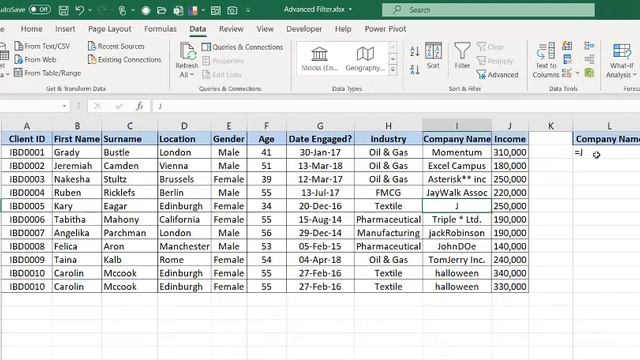640x360 pixels.
Task: Open the Name Box dropdown
Action: pyautogui.click(x=64, y=106)
